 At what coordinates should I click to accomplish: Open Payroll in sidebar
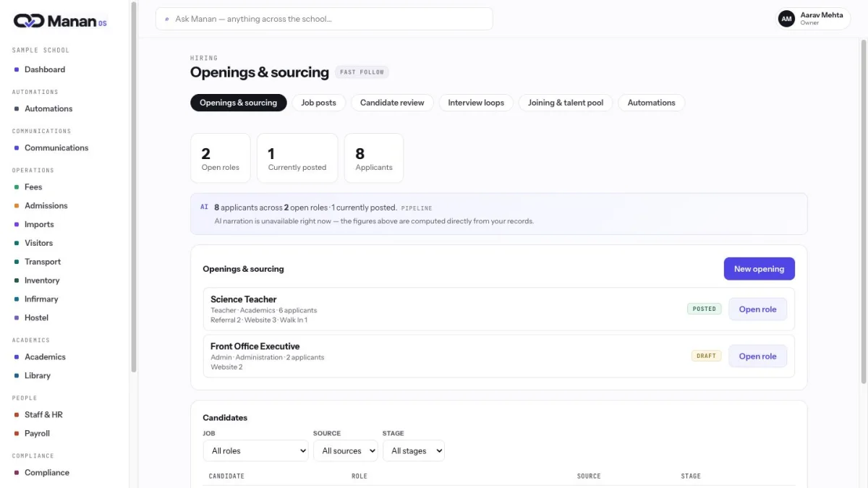(37, 434)
